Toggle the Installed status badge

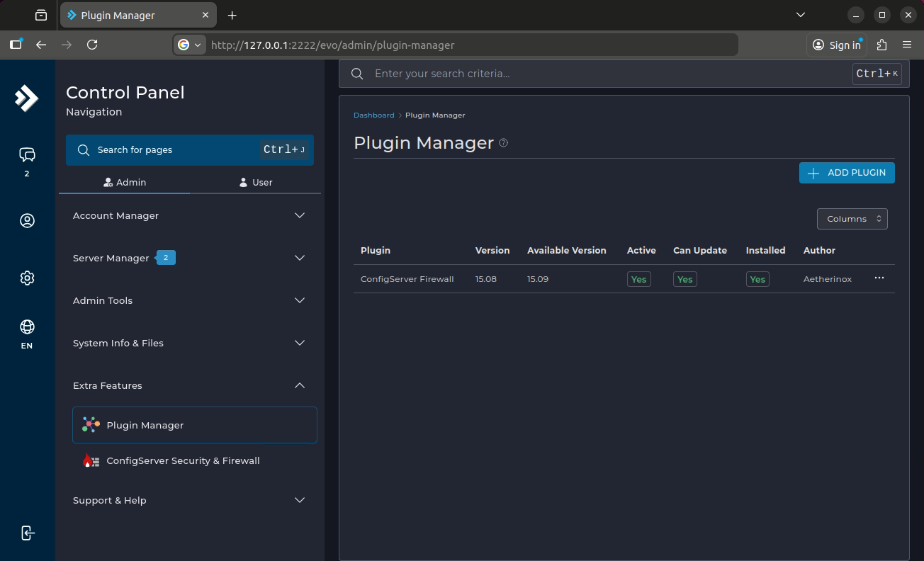757,279
